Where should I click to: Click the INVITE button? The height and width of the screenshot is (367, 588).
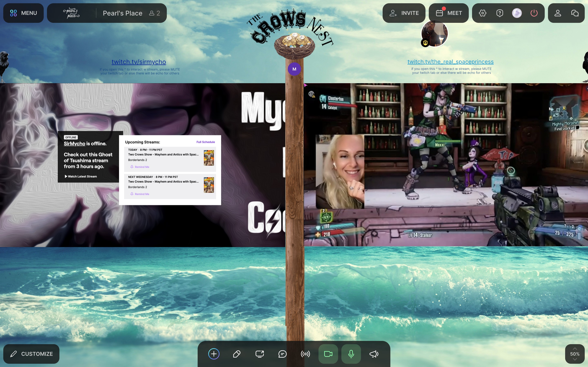pyautogui.click(x=404, y=13)
